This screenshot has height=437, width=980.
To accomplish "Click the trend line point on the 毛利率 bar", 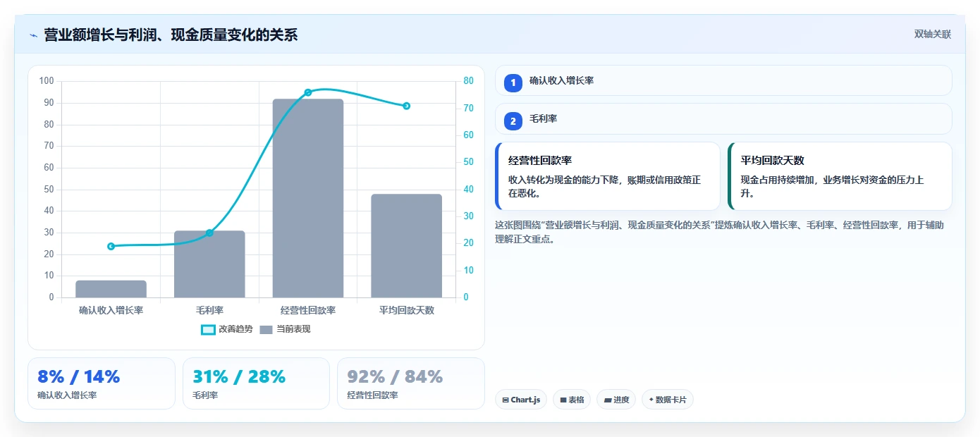I will click(209, 233).
